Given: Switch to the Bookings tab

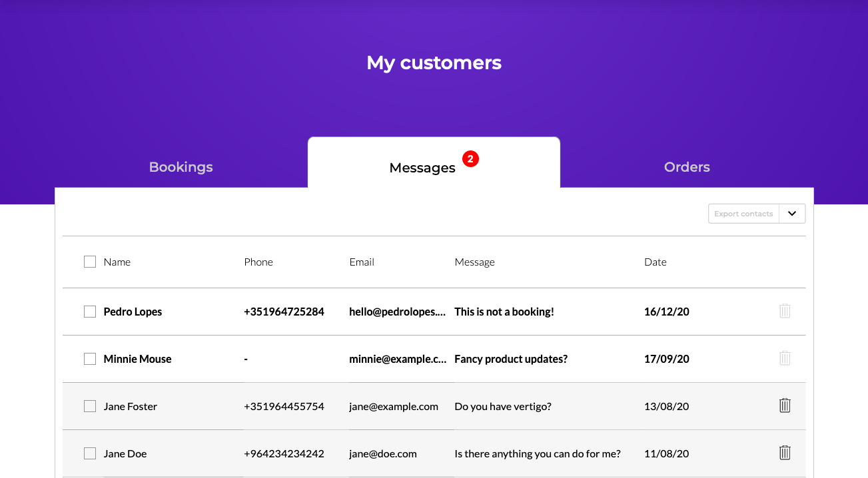Looking at the screenshot, I should (181, 167).
